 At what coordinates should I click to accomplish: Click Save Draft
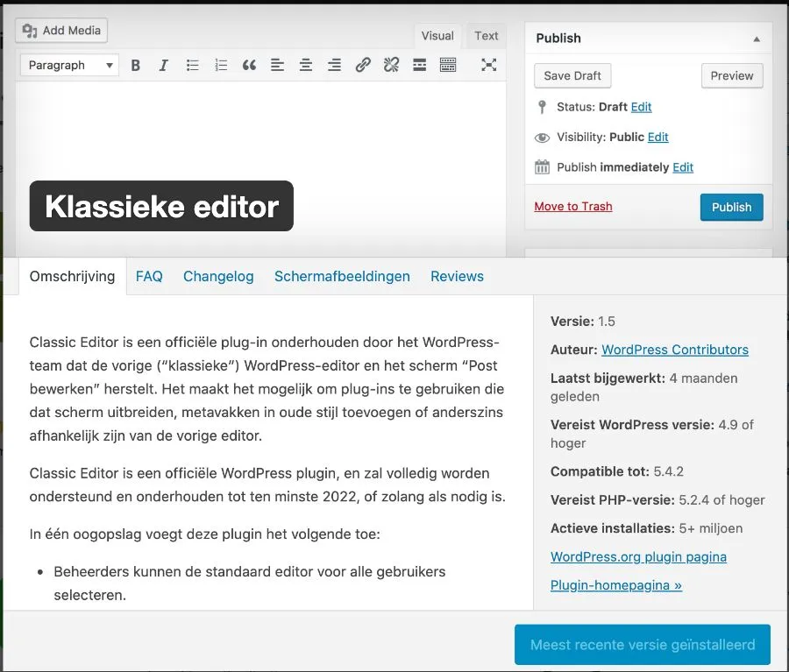[x=572, y=76]
